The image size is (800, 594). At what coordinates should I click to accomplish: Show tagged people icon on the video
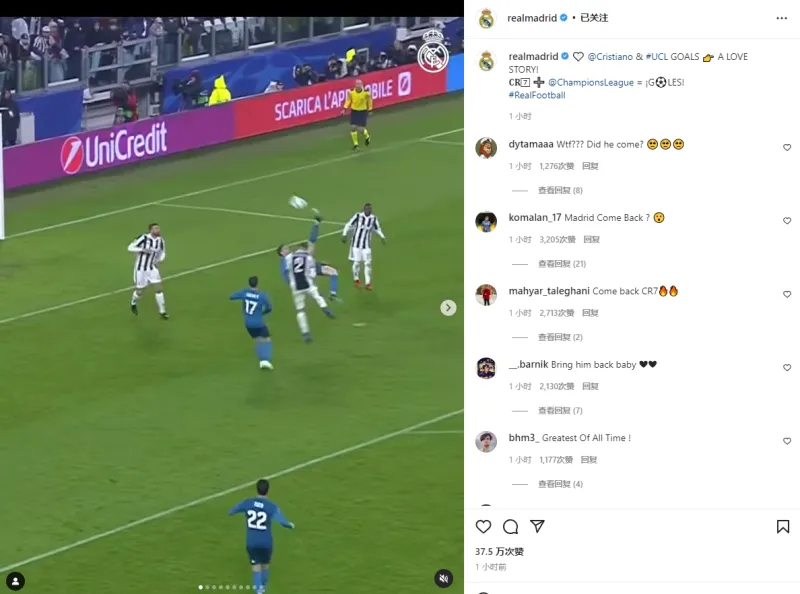[x=15, y=581]
